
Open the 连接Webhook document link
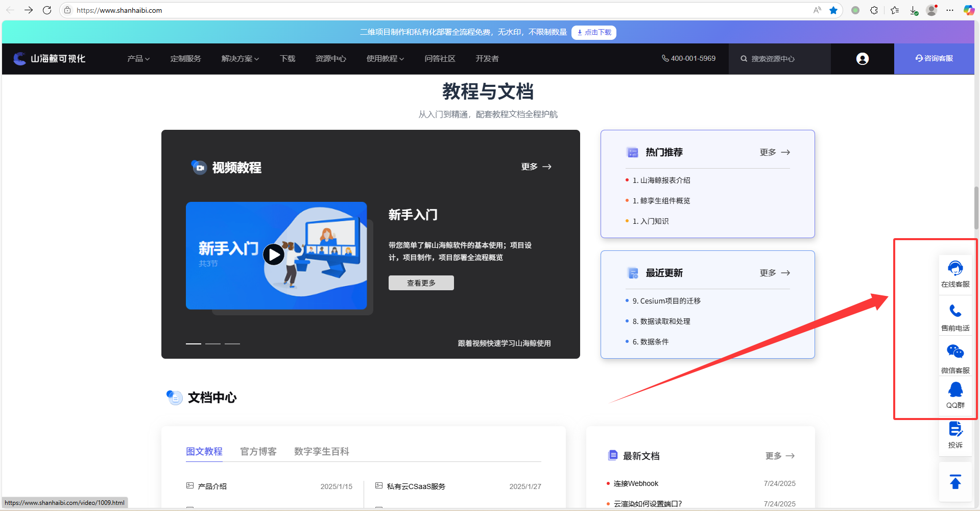(x=636, y=483)
